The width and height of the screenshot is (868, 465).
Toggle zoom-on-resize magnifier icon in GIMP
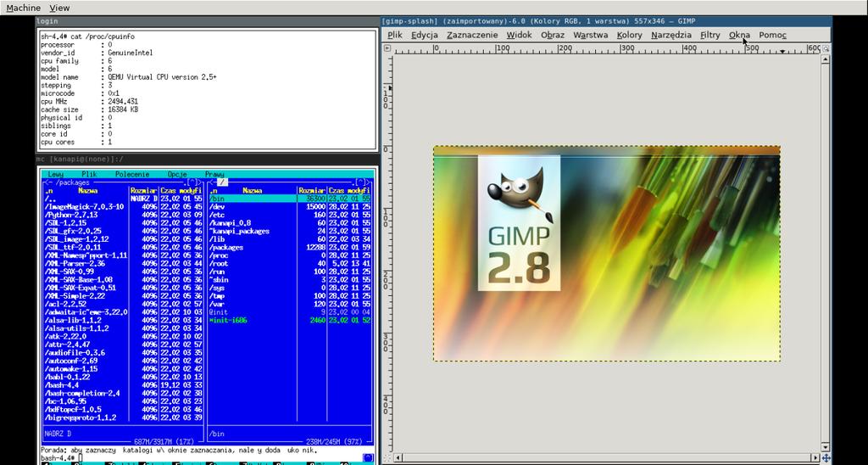(x=826, y=48)
